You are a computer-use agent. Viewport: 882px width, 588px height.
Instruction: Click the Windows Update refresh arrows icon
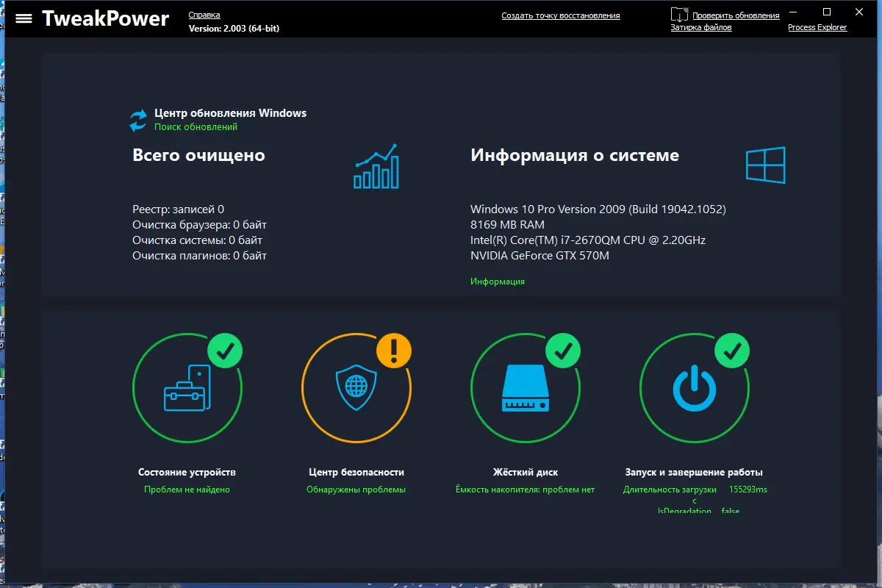point(138,120)
